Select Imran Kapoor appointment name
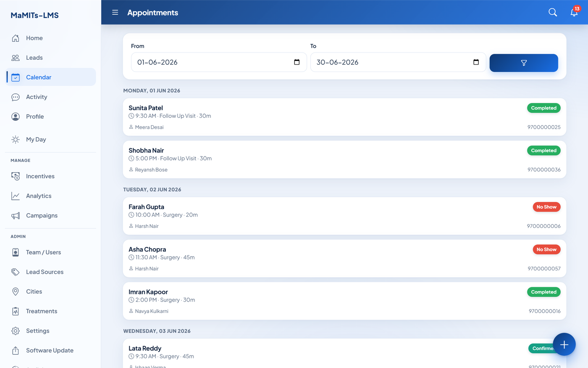The width and height of the screenshot is (588, 368). 148,292
